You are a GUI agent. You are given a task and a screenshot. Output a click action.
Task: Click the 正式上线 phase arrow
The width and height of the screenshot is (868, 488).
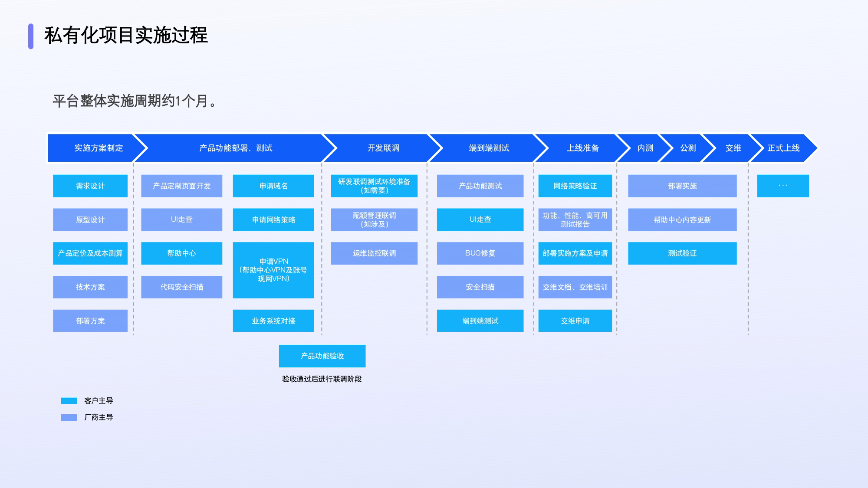pyautogui.click(x=783, y=148)
